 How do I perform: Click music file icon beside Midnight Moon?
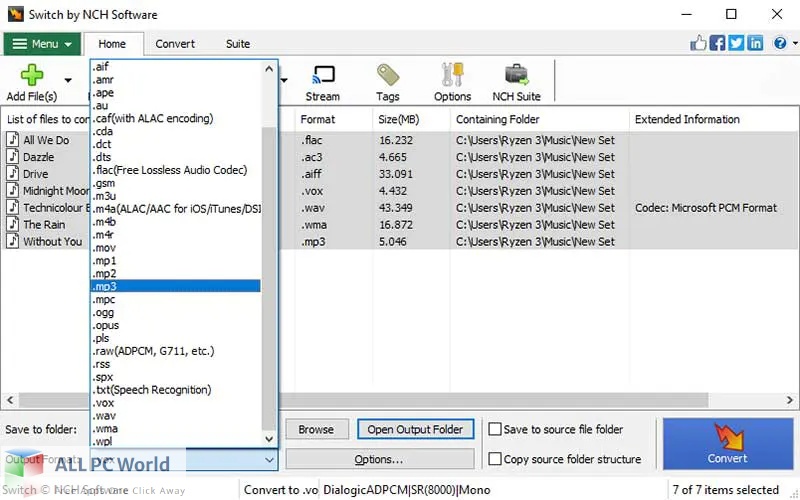[13, 190]
